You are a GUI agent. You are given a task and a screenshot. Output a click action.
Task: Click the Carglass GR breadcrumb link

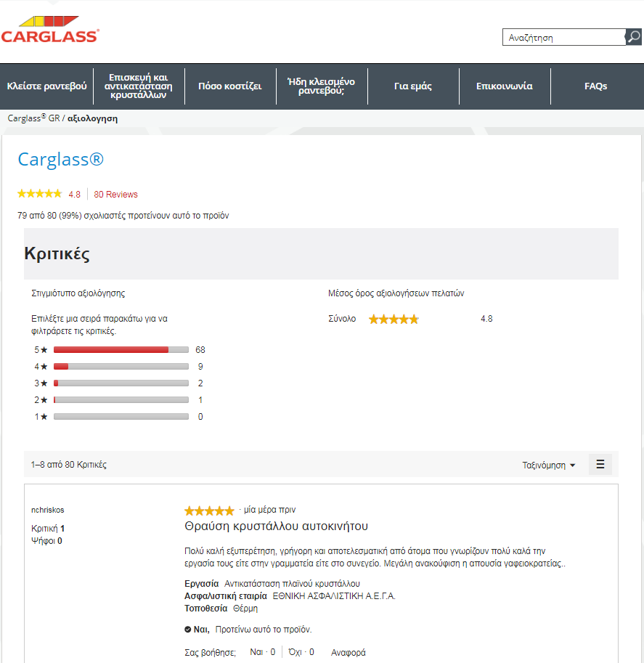pyautogui.click(x=33, y=118)
